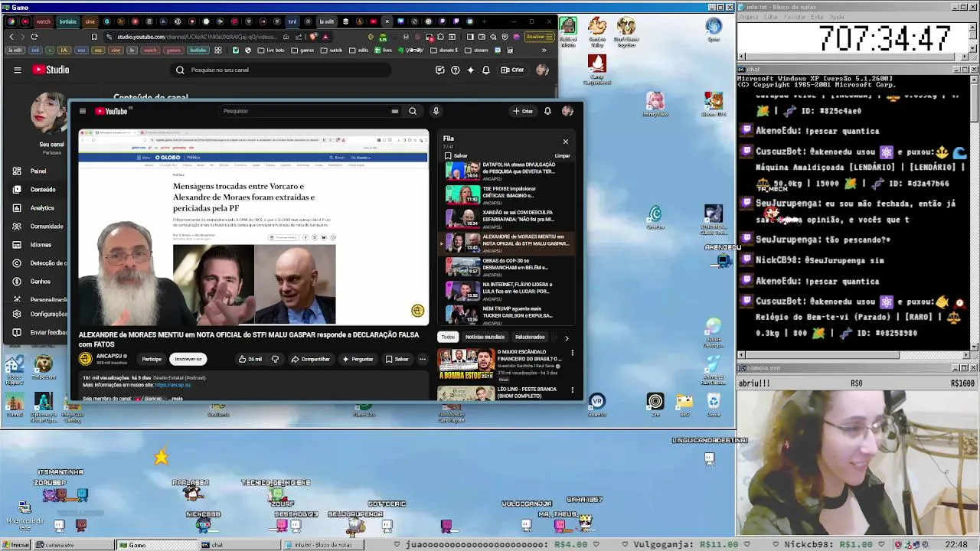Click the YouTube Criar create button

tap(523, 111)
